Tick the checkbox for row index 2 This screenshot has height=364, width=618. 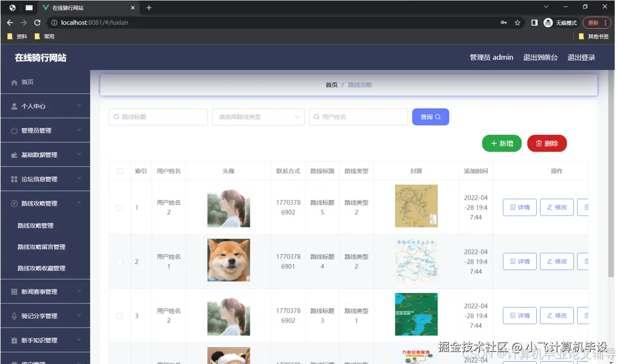(x=119, y=262)
